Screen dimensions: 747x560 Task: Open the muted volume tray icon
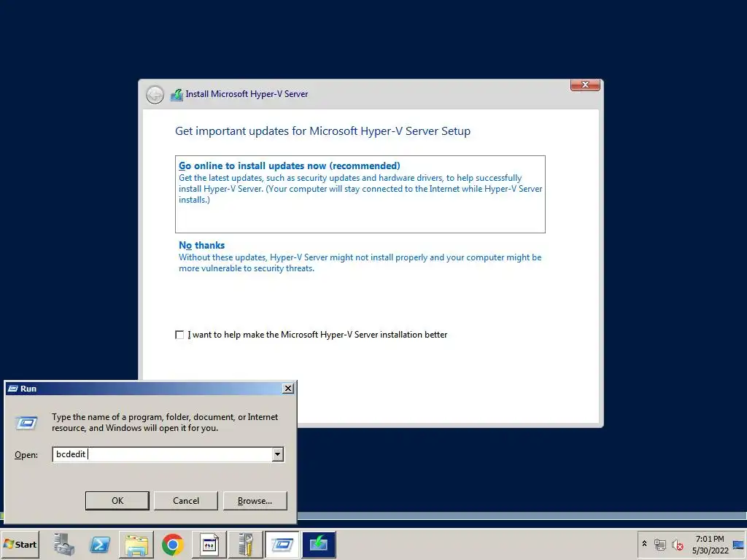[x=677, y=544]
